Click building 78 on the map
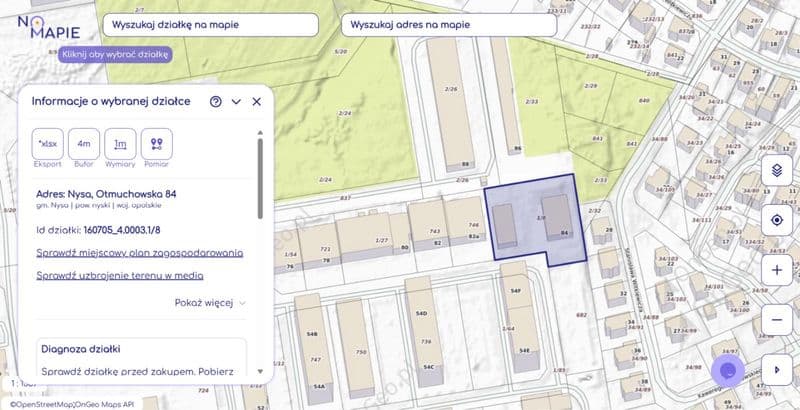The height and width of the screenshot is (410, 800). point(319,246)
